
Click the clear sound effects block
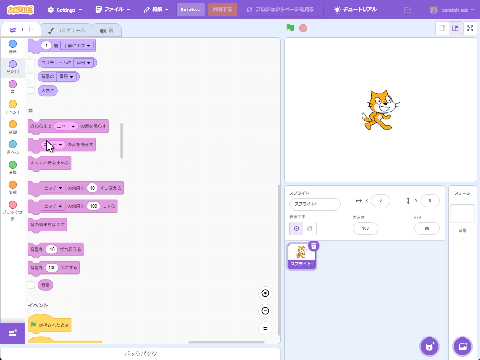point(47,225)
